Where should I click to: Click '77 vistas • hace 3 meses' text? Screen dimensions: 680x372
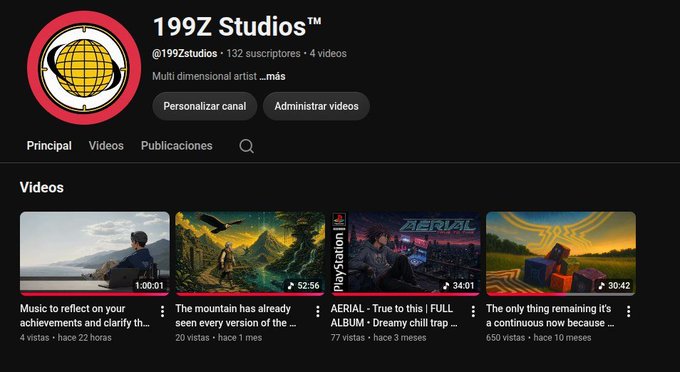378,337
